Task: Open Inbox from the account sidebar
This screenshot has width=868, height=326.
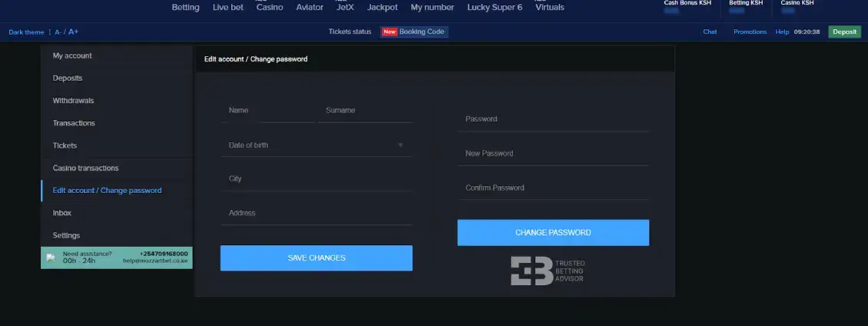Action: coord(62,213)
